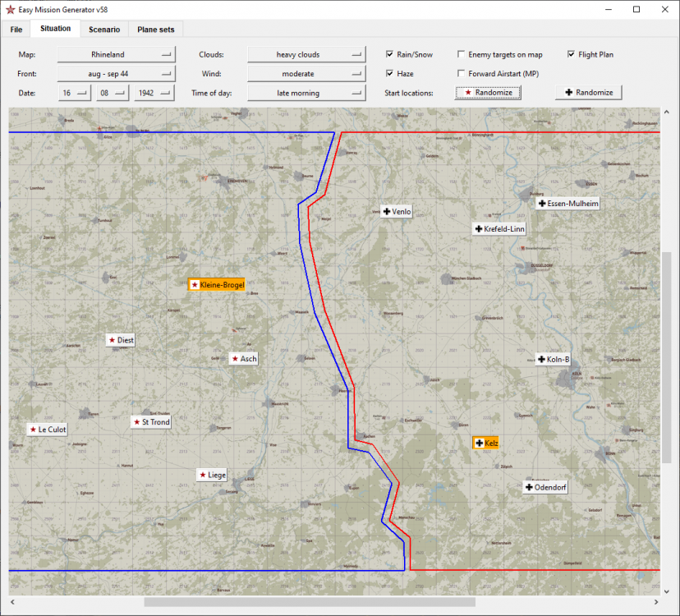The width and height of the screenshot is (680, 616).
Task: Select the Krefeld-Linn airfield marker
Action: click(499, 229)
